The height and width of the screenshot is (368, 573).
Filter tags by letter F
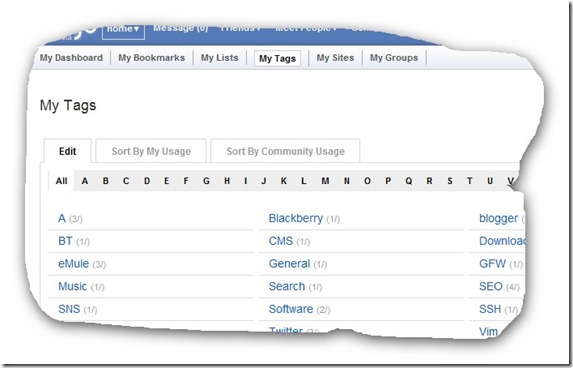coord(186,181)
